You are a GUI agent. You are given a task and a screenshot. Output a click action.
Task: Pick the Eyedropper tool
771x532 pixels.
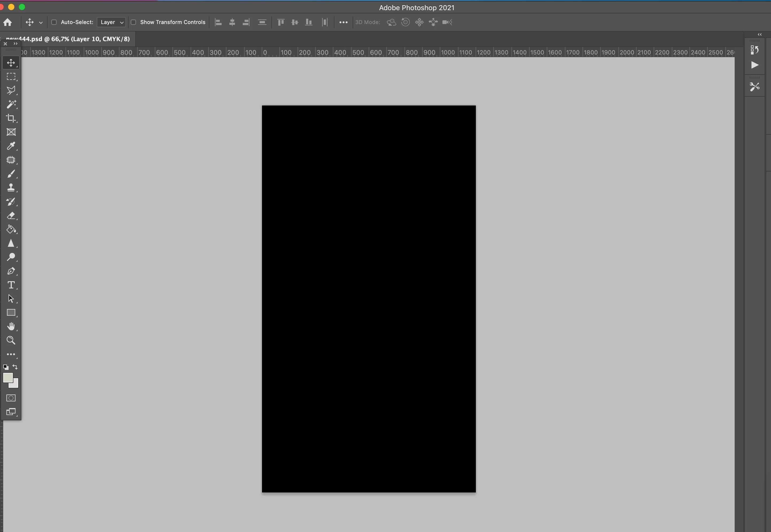tap(11, 146)
